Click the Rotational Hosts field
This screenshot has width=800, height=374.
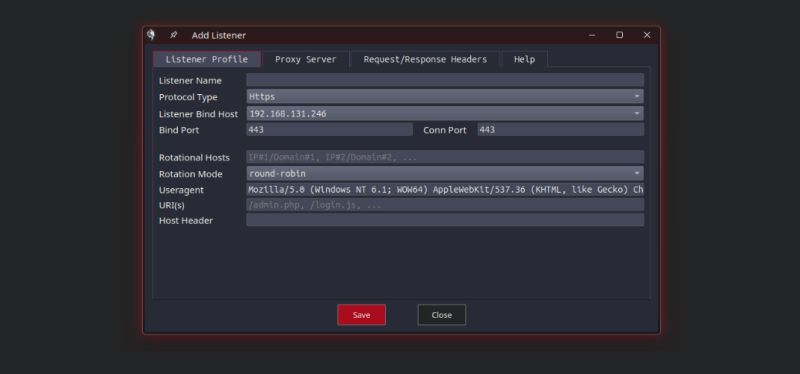[x=445, y=157]
